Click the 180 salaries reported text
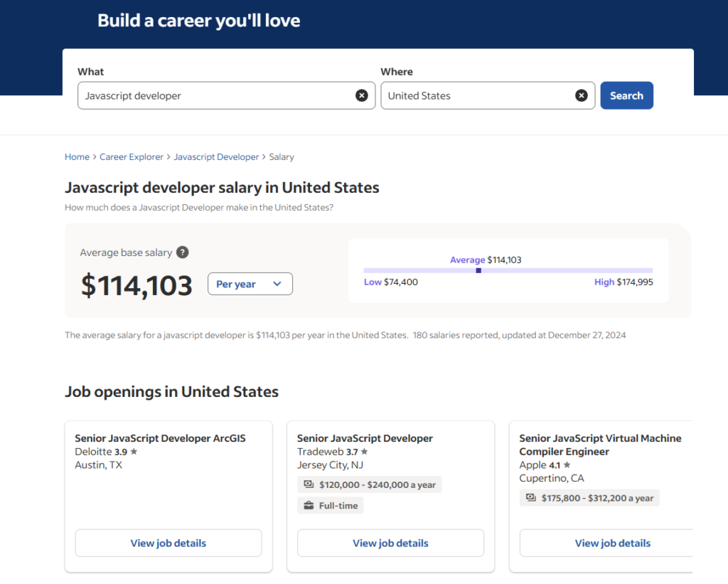 [x=456, y=335]
